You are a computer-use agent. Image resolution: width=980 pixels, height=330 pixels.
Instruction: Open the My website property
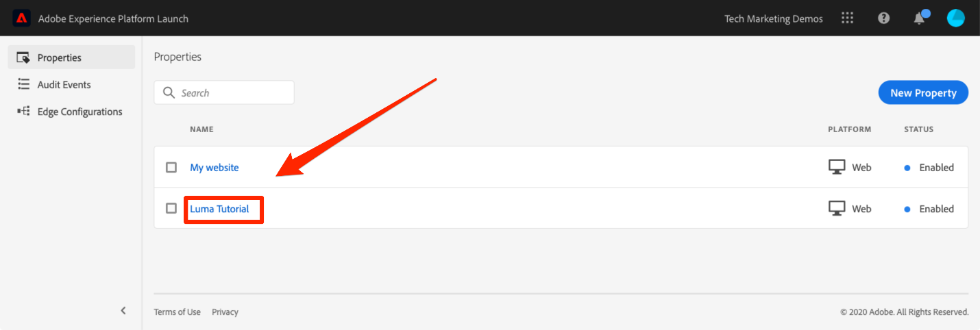(215, 167)
